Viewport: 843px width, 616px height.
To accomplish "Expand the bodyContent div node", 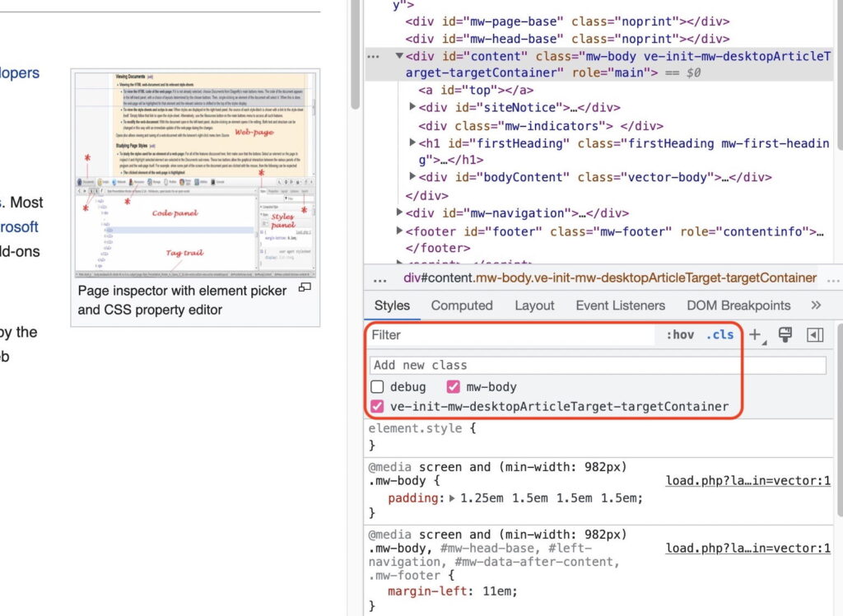I will pyautogui.click(x=412, y=177).
